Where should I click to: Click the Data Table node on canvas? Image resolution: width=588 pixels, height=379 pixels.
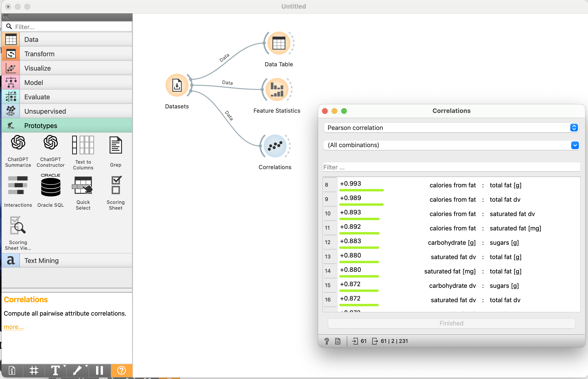[278, 43]
